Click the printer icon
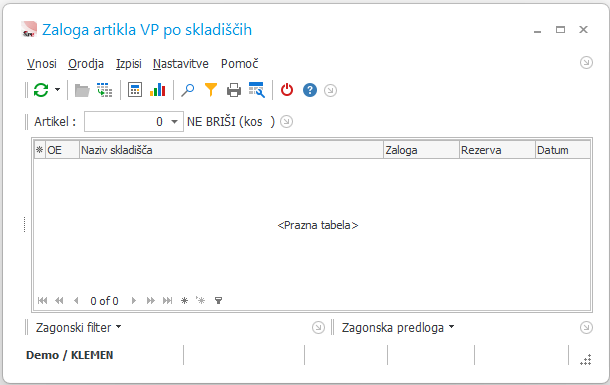This screenshot has width=610, height=385. (234, 90)
